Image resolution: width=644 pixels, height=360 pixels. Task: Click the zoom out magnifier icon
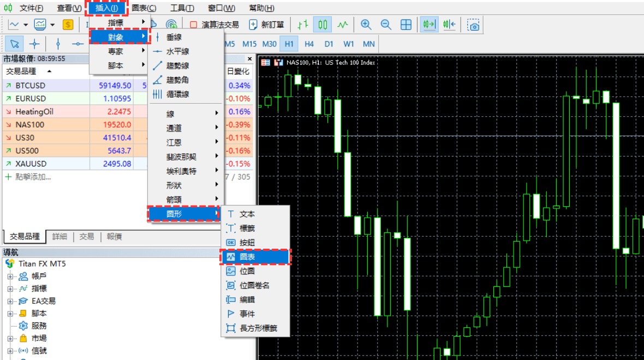386,25
